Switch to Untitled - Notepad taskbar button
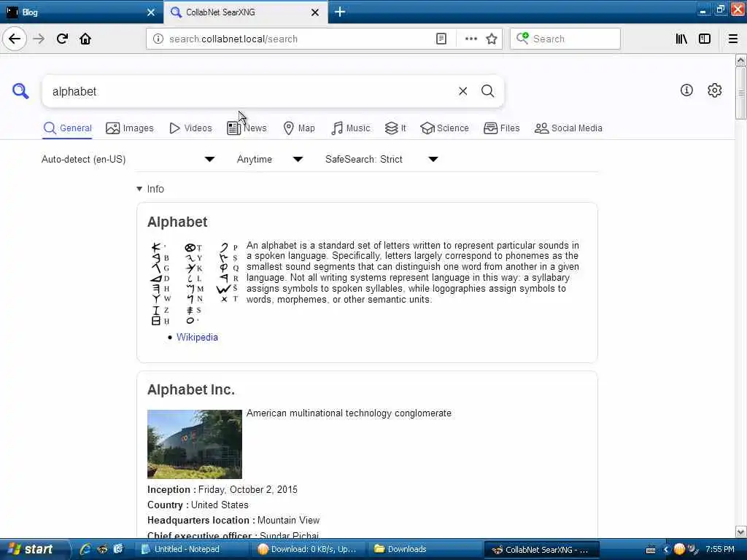Image resolution: width=747 pixels, height=560 pixels. tap(190, 549)
